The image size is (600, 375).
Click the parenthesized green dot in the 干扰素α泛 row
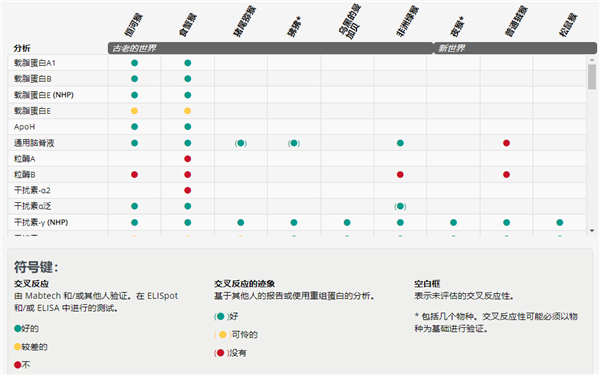click(x=400, y=206)
